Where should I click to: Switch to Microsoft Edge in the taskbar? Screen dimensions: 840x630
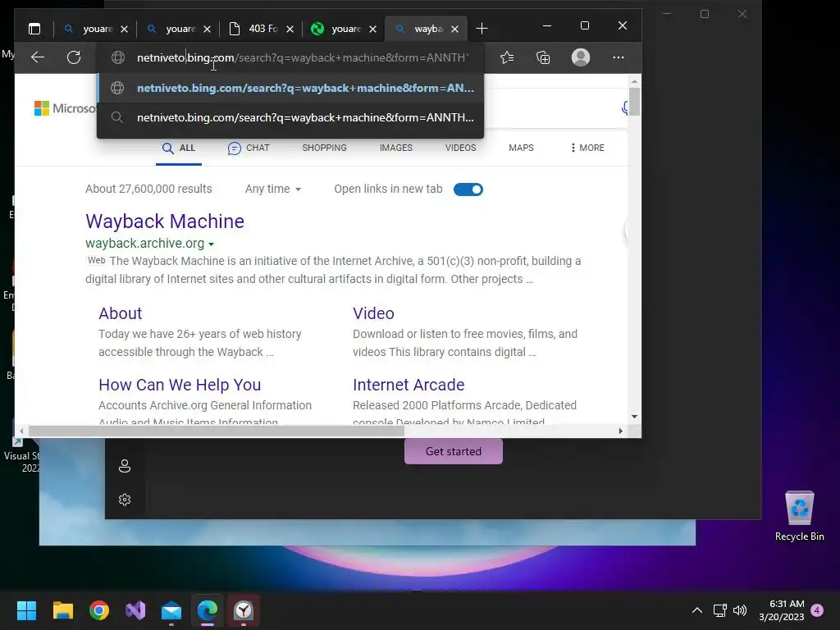(208, 610)
